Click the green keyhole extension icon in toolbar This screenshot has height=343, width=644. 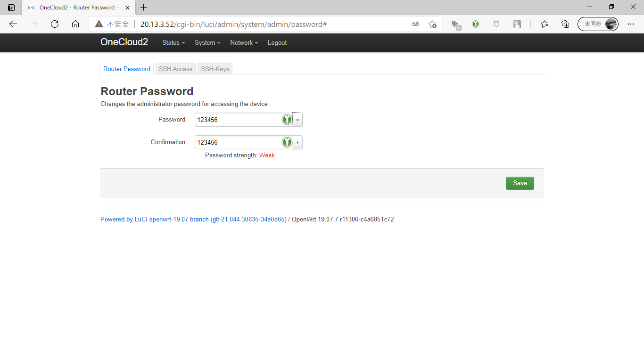pyautogui.click(x=476, y=24)
